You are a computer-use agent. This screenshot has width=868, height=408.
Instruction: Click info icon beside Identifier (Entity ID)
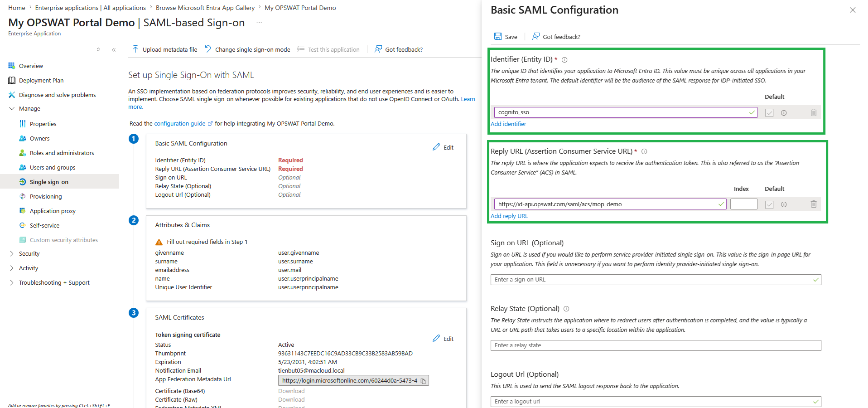click(564, 60)
